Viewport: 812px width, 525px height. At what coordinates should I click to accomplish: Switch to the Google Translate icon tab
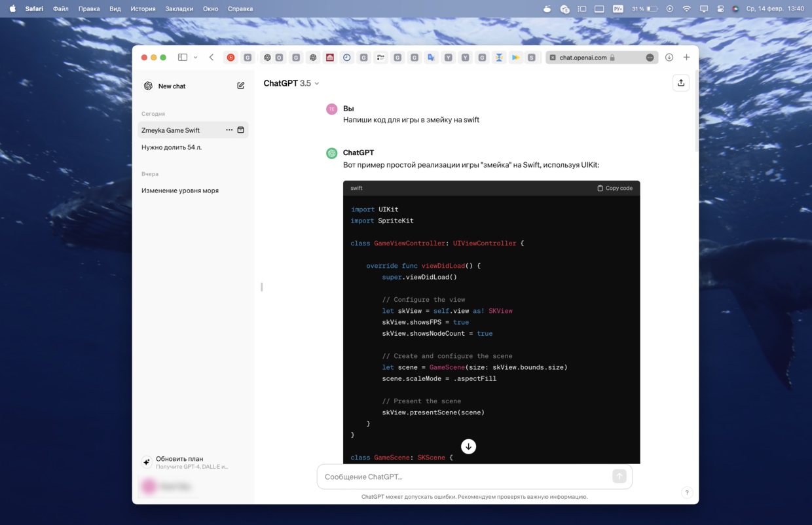tap(431, 58)
